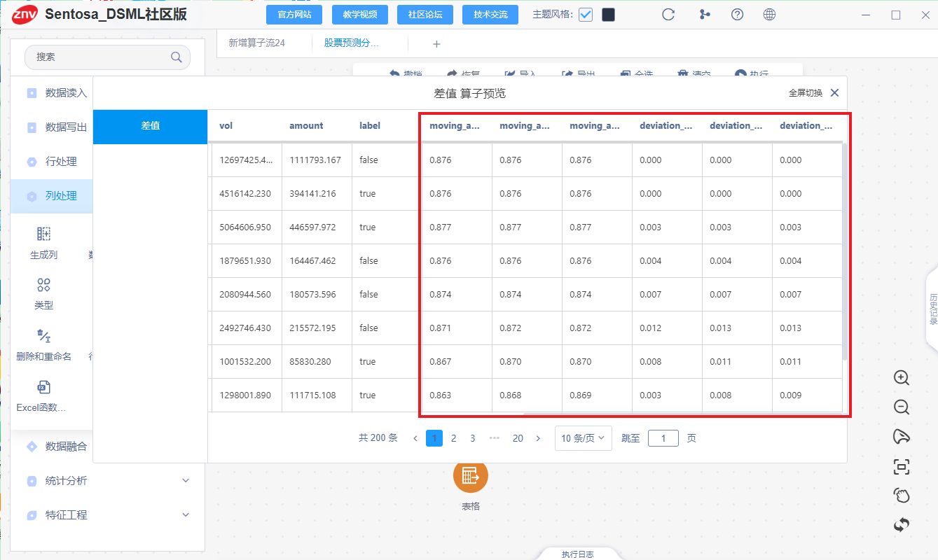938x560 pixels.
Task: Click the cell 1298001.890
Action: [x=245, y=395]
